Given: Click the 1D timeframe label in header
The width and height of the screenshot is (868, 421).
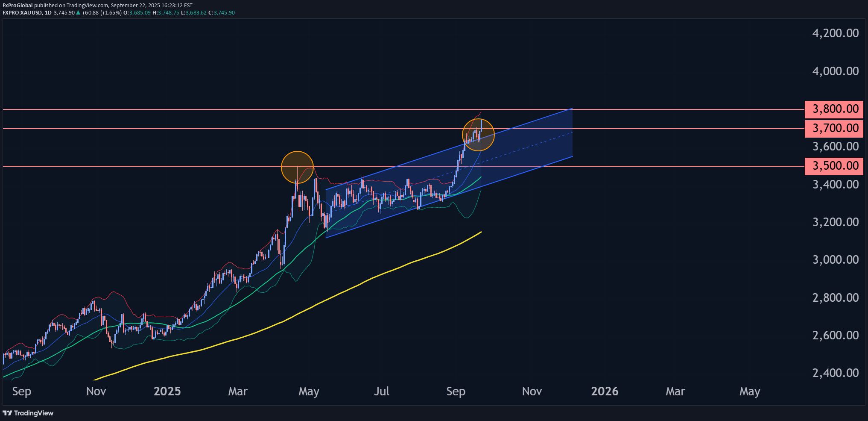Looking at the screenshot, I should [48, 13].
